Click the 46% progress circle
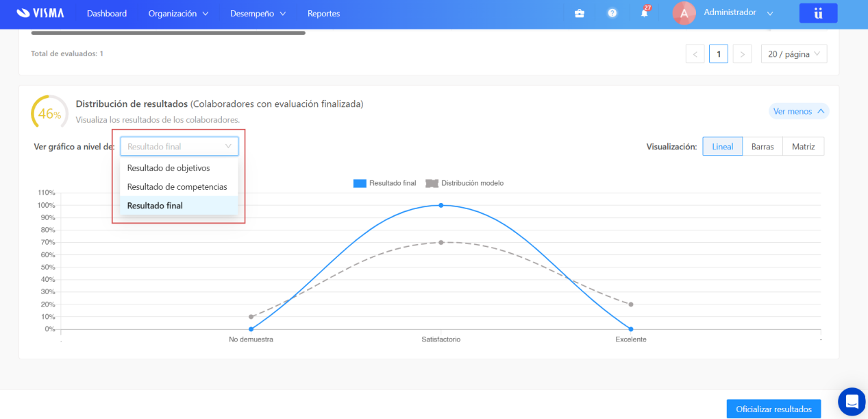This screenshot has width=868, height=419. (x=49, y=113)
